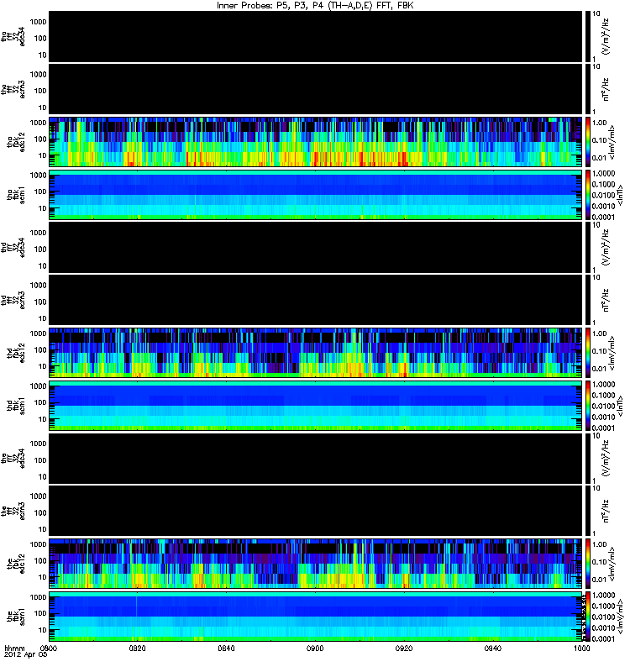Click the 0.01 colorbar value of tha fbk edc12

pyautogui.click(x=600, y=158)
